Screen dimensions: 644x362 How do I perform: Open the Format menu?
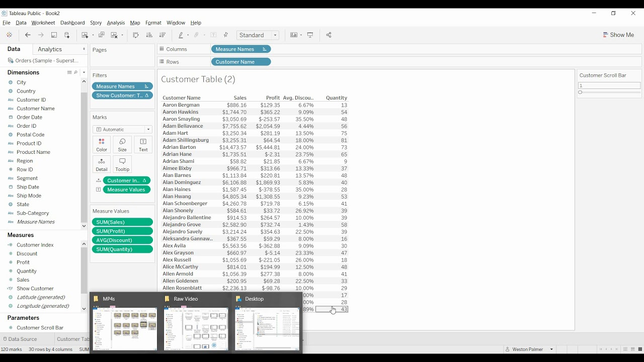[153, 23]
